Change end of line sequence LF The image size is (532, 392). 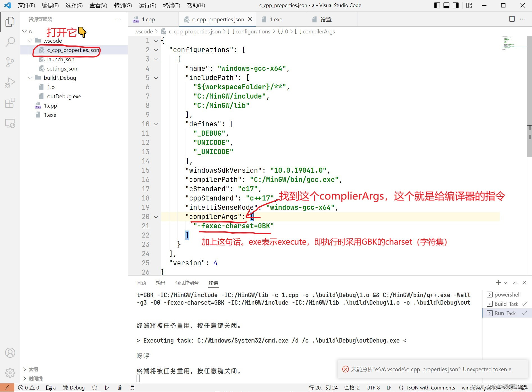(389, 388)
